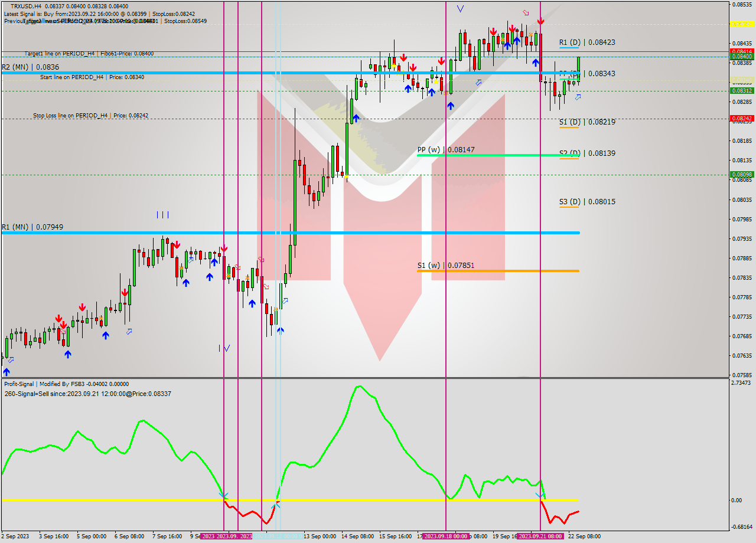
Task: Click 0.08535 on the price scale
Action: (742, 5)
